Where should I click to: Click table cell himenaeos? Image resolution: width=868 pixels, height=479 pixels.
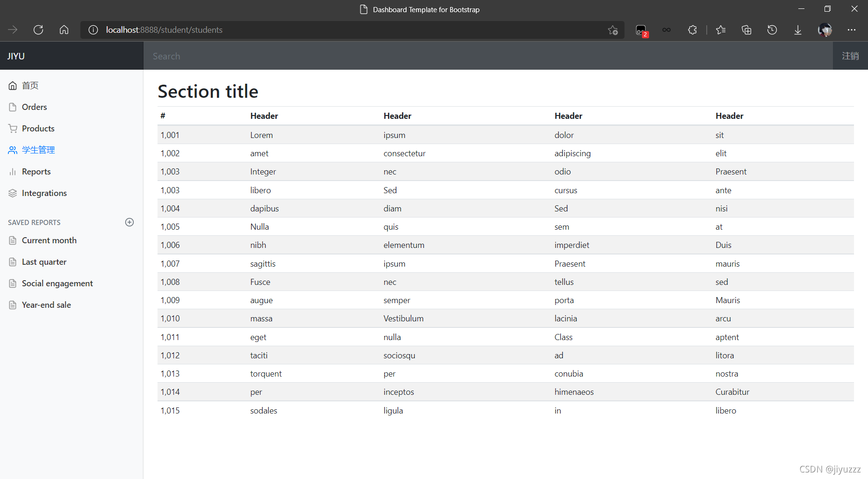(574, 392)
